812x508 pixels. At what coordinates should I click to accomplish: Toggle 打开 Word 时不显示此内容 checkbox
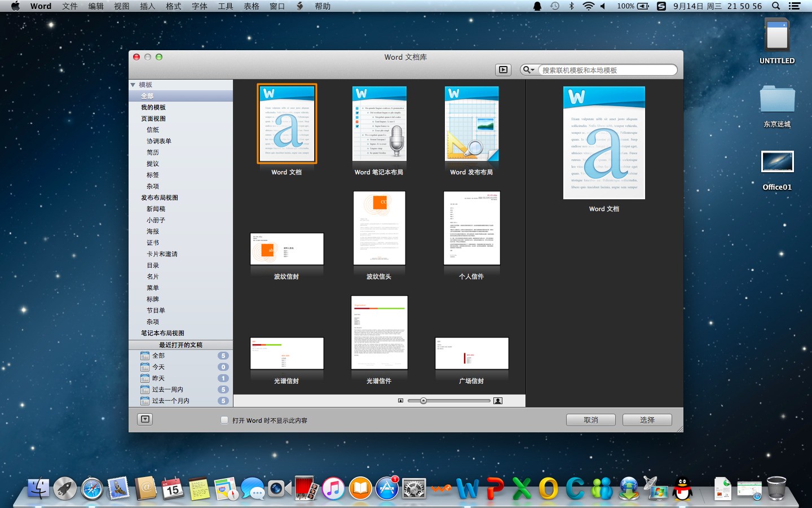point(224,420)
